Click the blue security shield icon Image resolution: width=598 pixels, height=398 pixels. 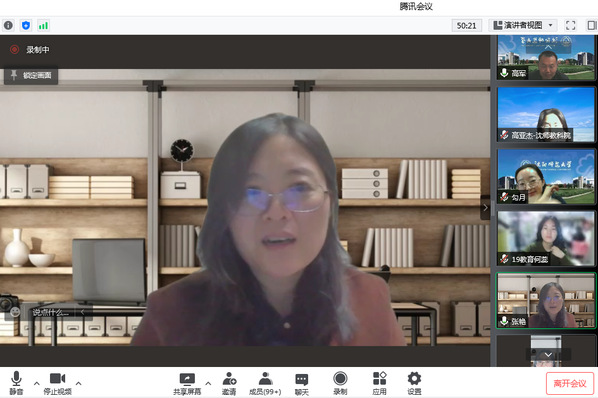tap(26, 26)
